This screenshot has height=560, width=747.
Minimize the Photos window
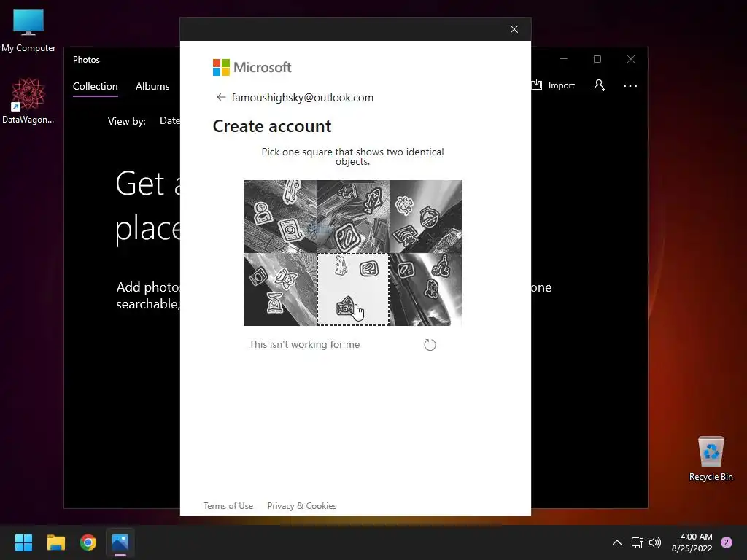[x=564, y=59]
